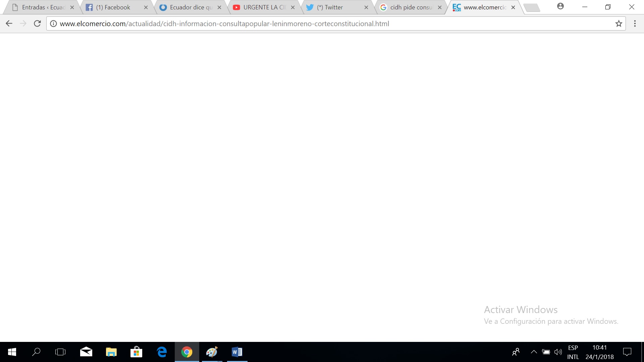Click the Chrome profile avatar button
The height and width of the screenshot is (362, 644).
pyautogui.click(x=560, y=6)
